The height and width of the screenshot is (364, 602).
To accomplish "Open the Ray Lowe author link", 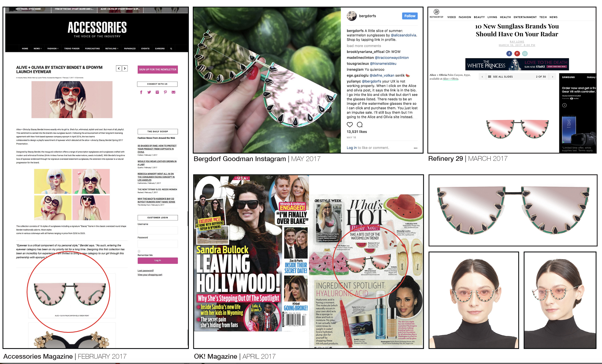I will click(x=517, y=42).
